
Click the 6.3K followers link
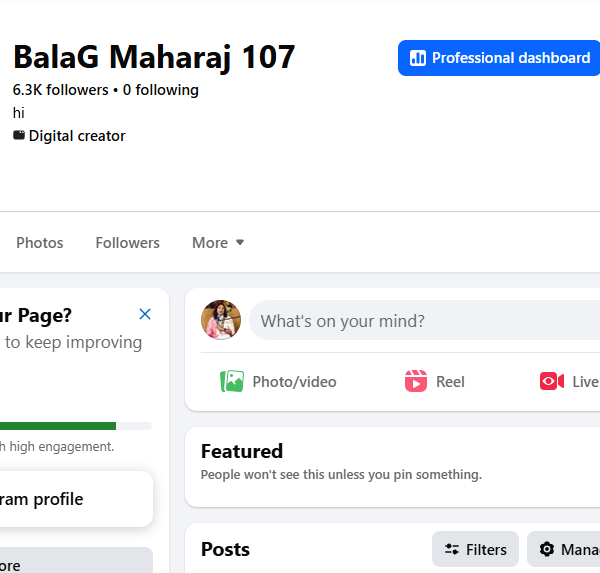point(60,90)
